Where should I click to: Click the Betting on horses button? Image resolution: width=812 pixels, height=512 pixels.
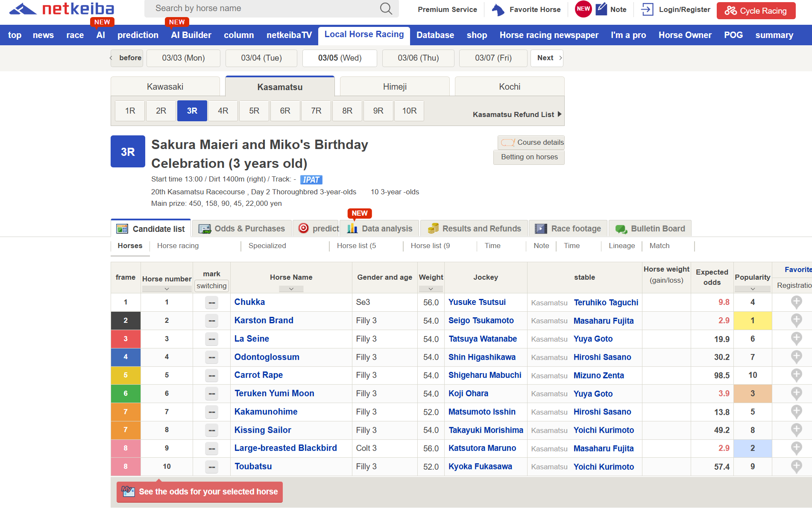click(x=529, y=157)
